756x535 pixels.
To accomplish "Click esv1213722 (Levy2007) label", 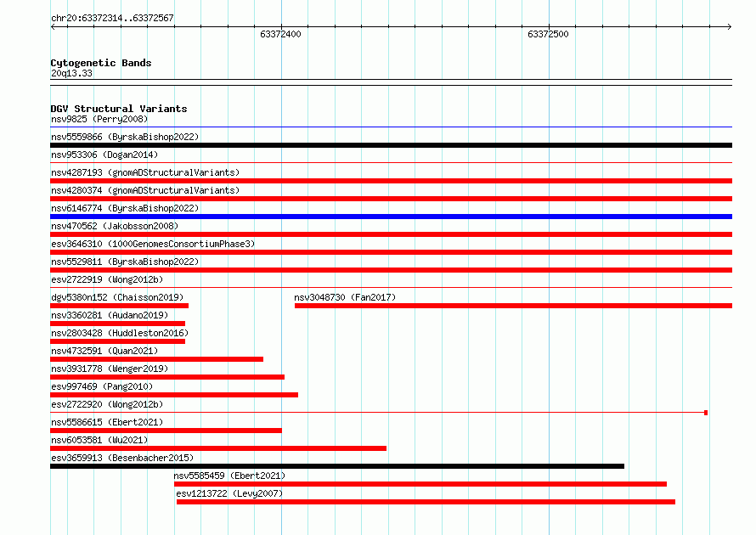I will (229, 493).
